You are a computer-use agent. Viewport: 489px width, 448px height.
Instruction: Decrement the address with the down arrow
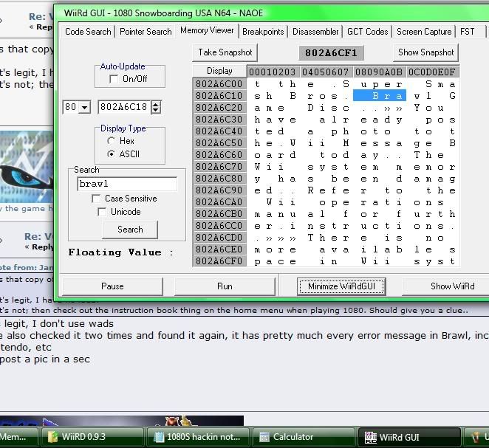(x=156, y=111)
